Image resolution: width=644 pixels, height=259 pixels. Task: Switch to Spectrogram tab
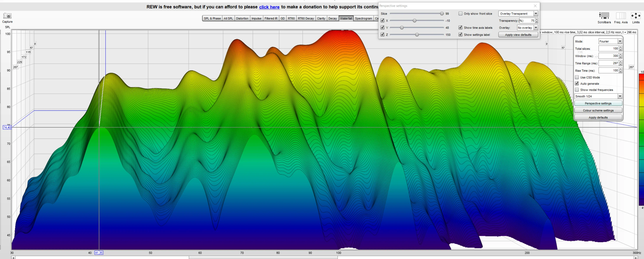pyautogui.click(x=363, y=18)
